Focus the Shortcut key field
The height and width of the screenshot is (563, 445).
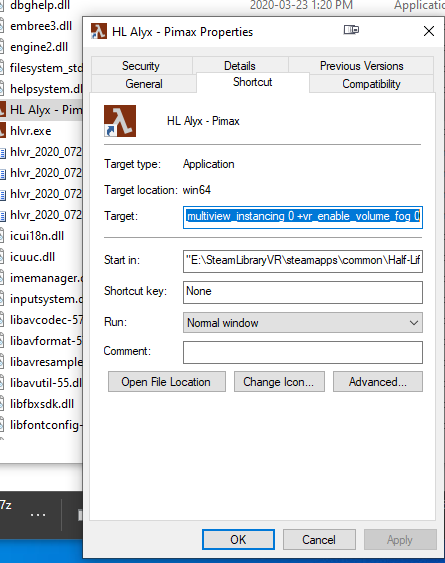303,292
